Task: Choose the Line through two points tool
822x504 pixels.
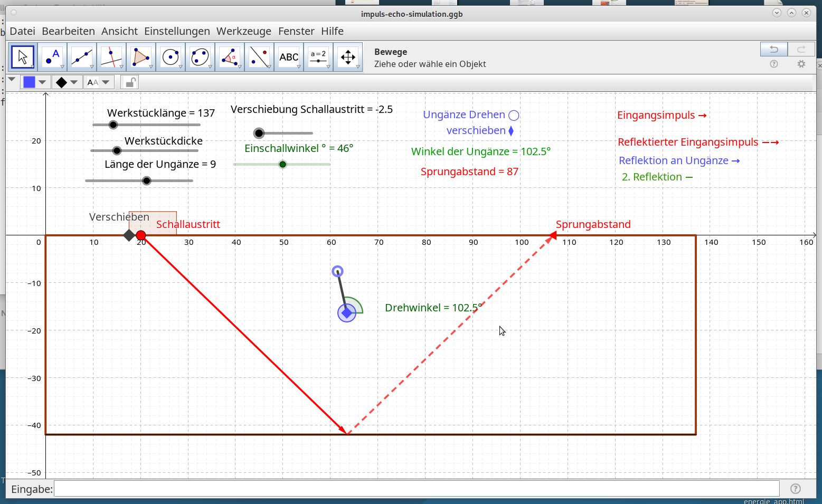Action: 82,57
